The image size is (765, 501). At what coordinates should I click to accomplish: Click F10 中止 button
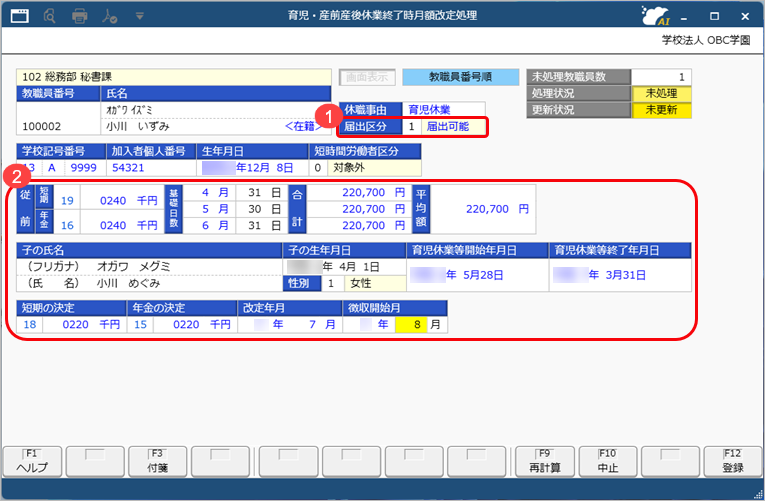(x=607, y=461)
